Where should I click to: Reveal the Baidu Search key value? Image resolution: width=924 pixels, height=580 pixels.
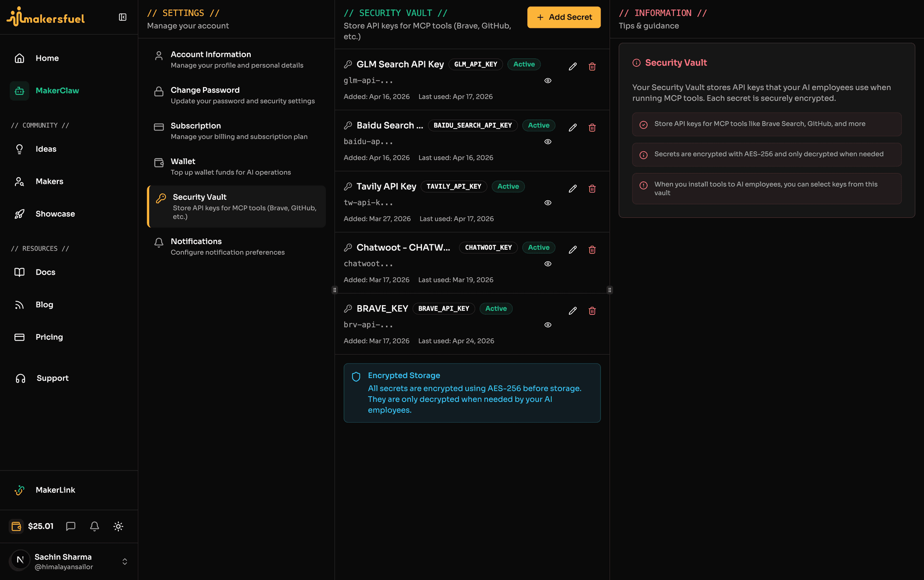[548, 142]
